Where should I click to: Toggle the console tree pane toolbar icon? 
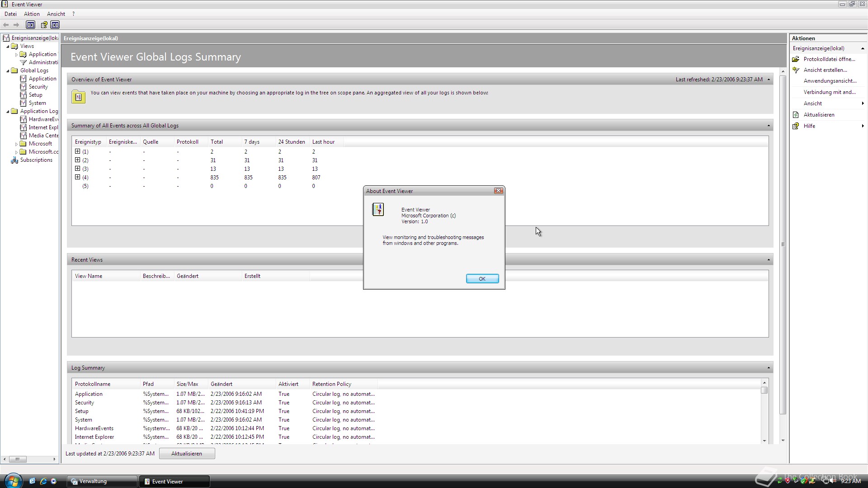30,25
